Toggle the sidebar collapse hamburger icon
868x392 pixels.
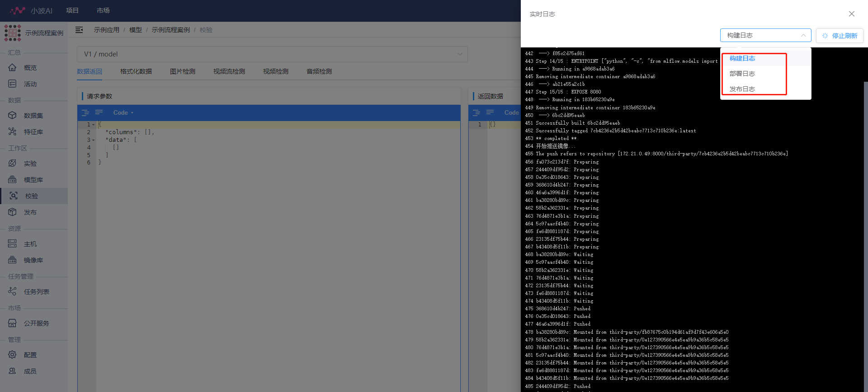coord(79,30)
